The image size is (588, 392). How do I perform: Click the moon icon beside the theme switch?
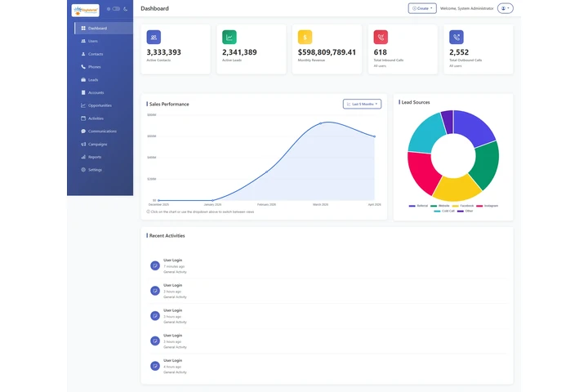pos(126,9)
